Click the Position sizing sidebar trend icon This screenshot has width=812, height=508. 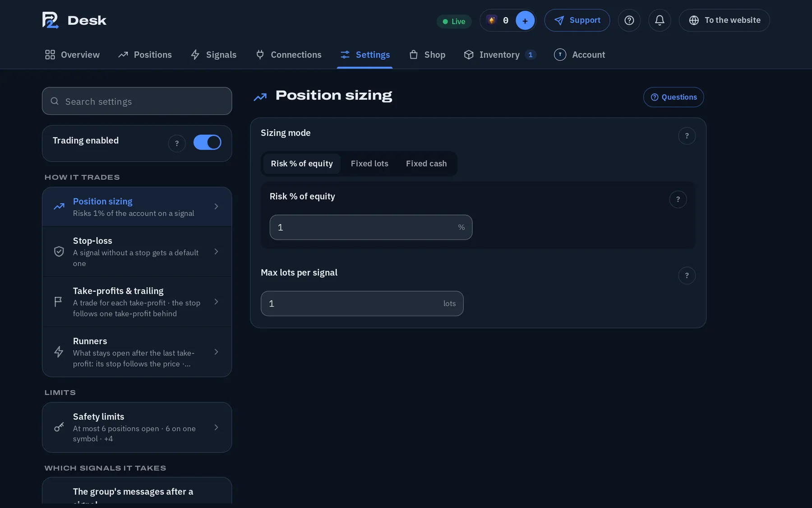pos(59,207)
